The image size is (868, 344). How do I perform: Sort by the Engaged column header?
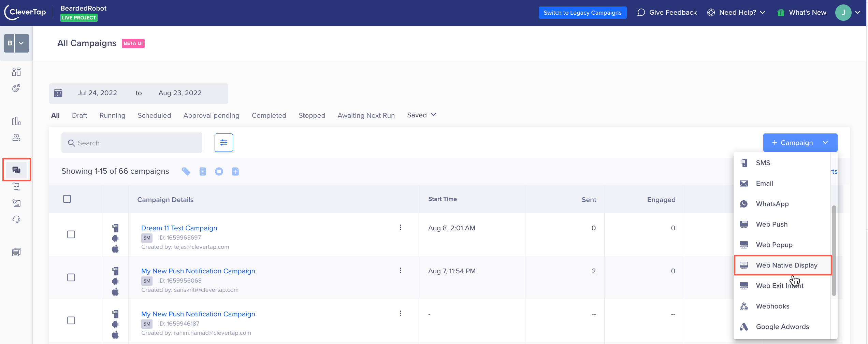coord(661,200)
